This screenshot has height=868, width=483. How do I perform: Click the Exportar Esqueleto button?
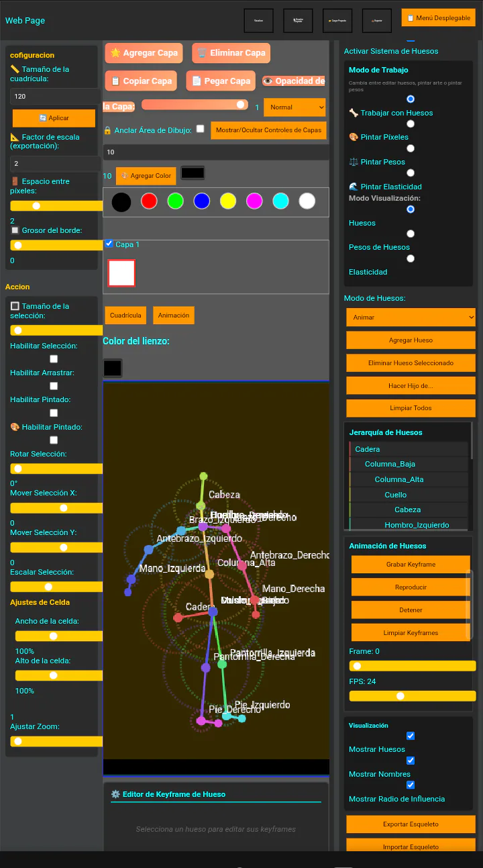411,824
